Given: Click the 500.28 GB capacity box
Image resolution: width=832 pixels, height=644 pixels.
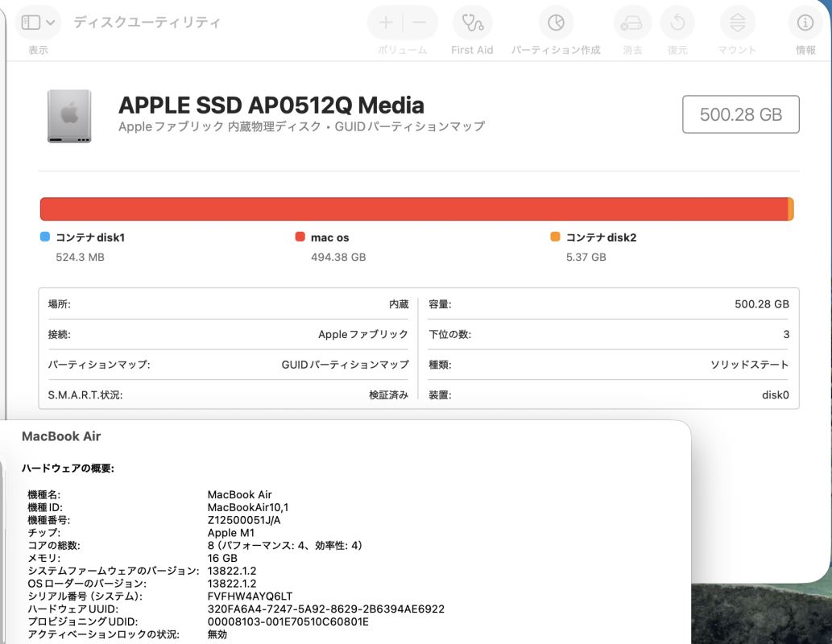Looking at the screenshot, I should click(x=740, y=114).
